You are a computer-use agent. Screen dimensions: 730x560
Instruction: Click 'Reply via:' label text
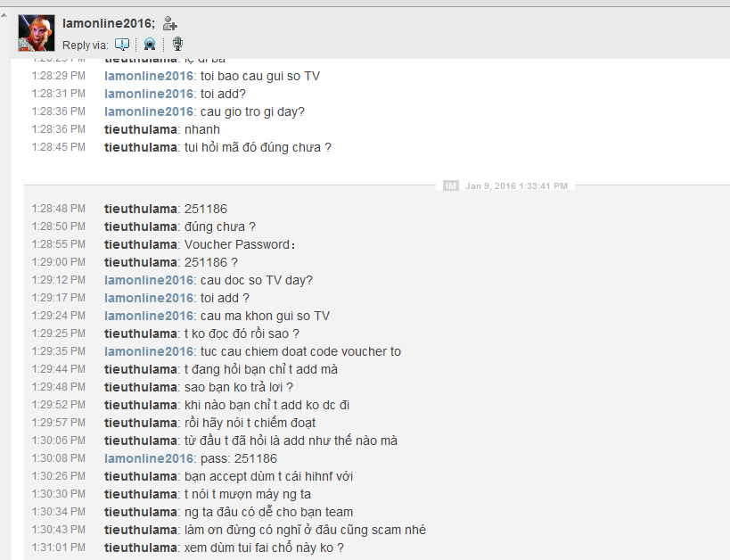tap(86, 45)
